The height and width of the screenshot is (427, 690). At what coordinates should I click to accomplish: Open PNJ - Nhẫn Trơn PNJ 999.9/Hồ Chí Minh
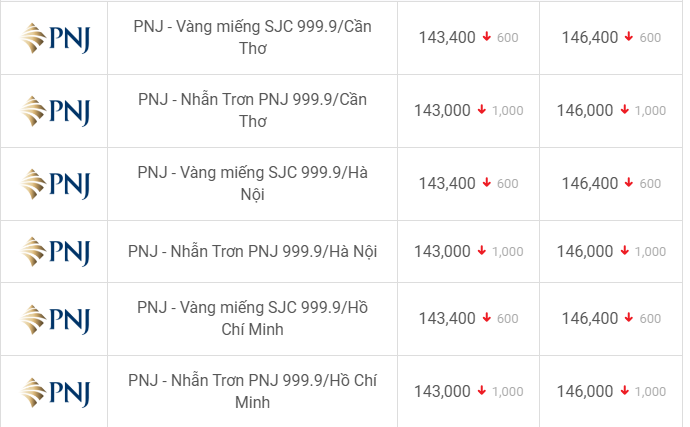(253, 391)
